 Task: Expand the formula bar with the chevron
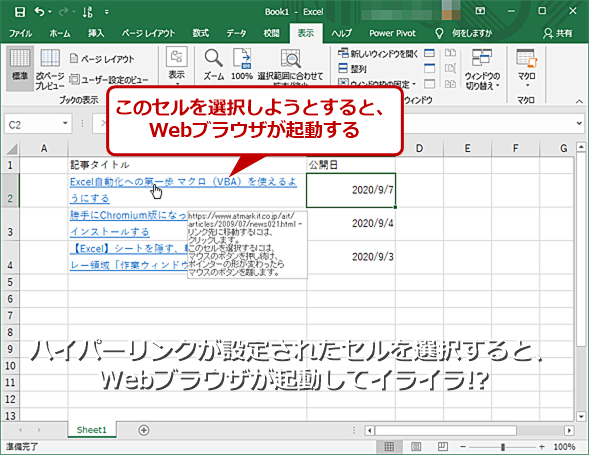[579, 123]
